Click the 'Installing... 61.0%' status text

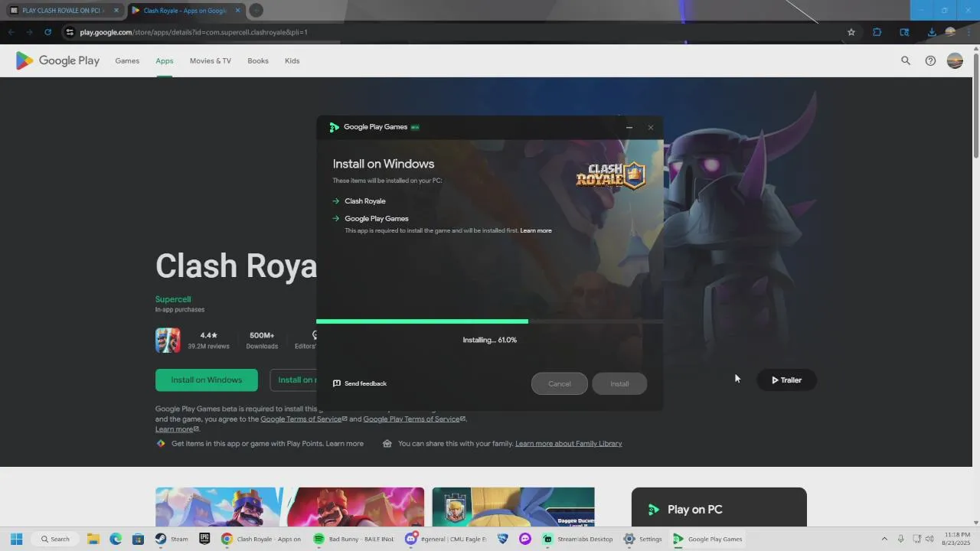[x=490, y=340]
